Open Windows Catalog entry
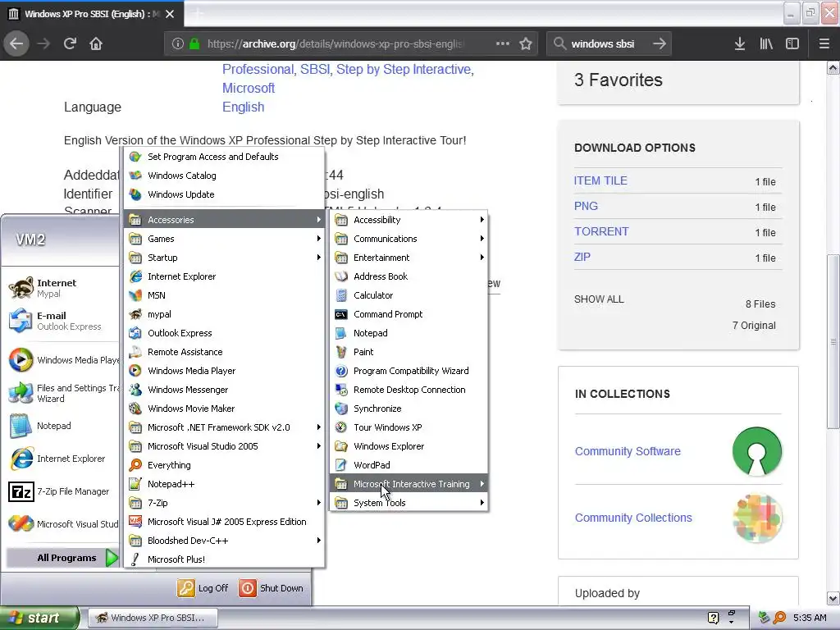840x630 pixels. coord(225,176)
